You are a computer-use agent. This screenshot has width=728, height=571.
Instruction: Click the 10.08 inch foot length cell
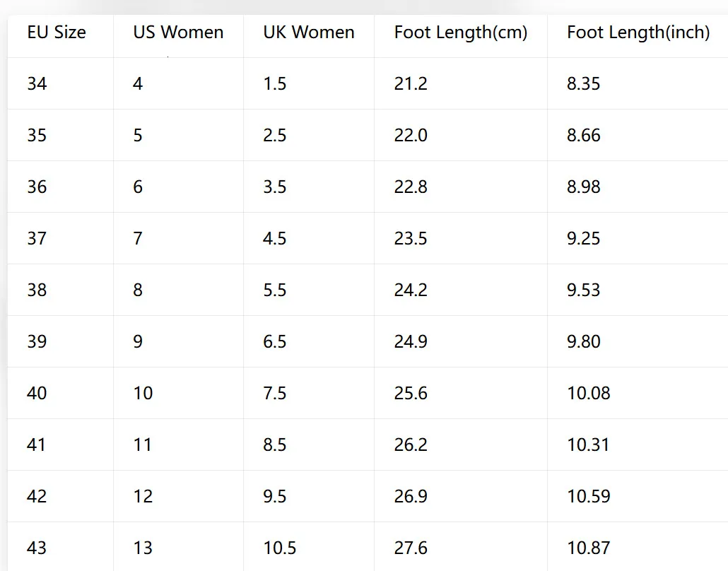click(638, 393)
